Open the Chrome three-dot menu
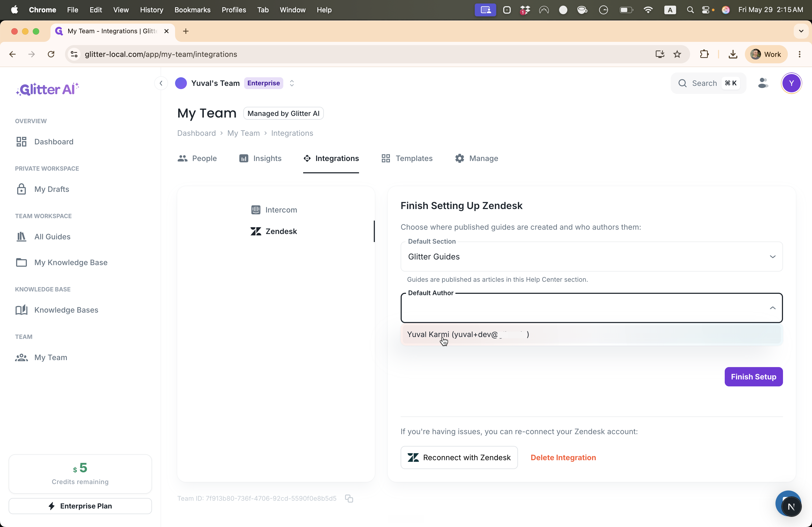The width and height of the screenshot is (812, 527). tap(799, 54)
